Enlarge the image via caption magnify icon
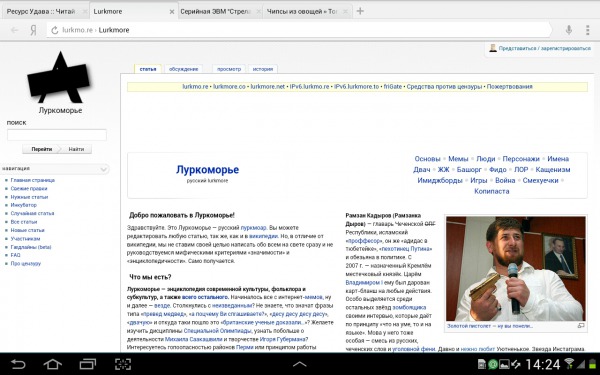This screenshot has width=600, height=375. pos(581,326)
